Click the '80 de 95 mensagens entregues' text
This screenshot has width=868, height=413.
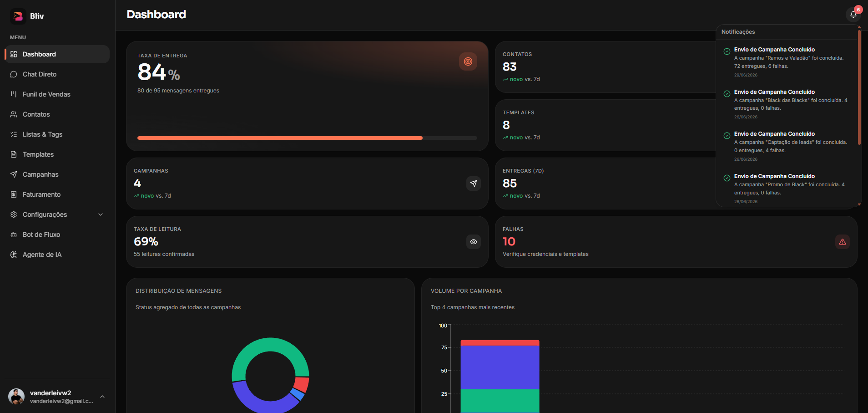(x=178, y=91)
